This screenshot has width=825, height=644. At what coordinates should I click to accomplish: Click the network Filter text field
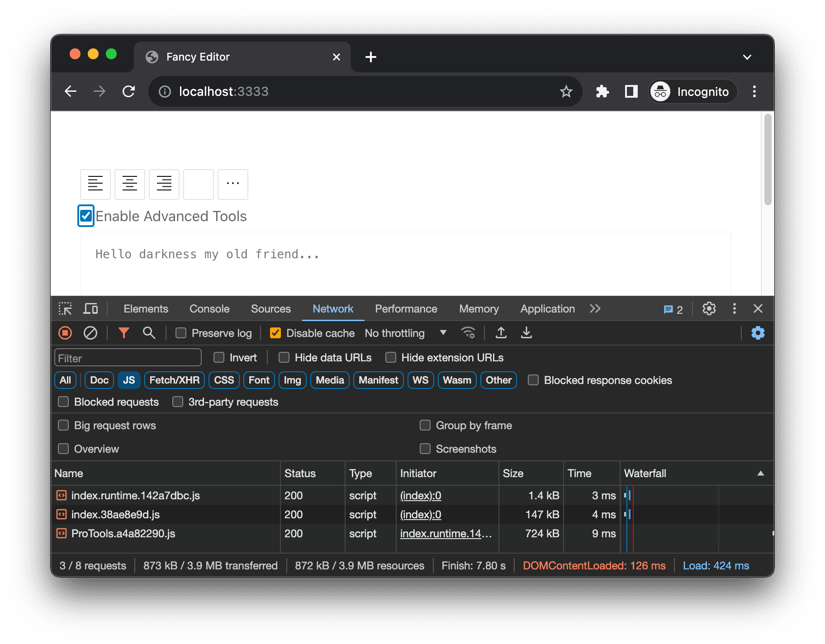click(x=128, y=358)
